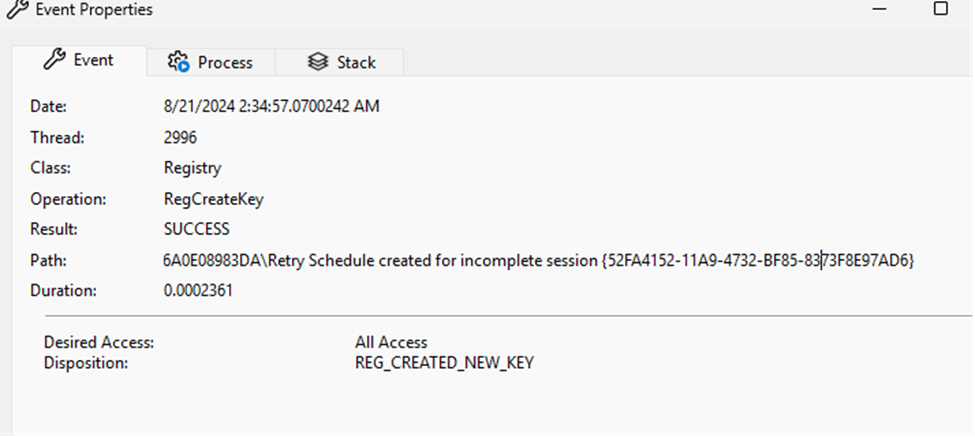Click inside the Path value field
The height and width of the screenshot is (438, 975).
click(538, 260)
